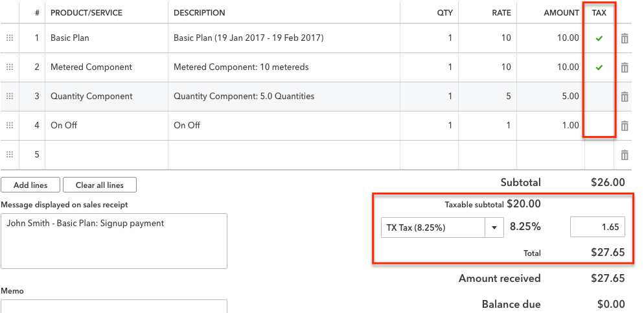The image size is (644, 313).
Task: Click drag handle of Quantity Component row
Action: click(x=10, y=96)
